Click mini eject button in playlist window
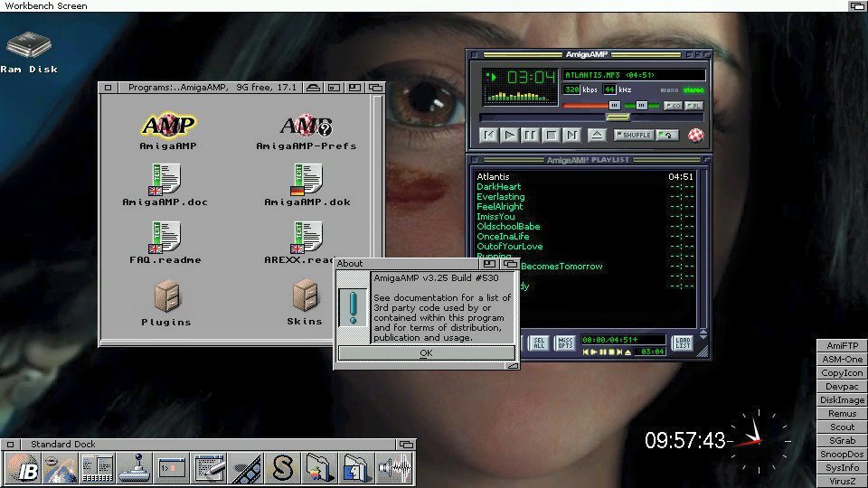The width and height of the screenshot is (868, 488). [x=627, y=352]
